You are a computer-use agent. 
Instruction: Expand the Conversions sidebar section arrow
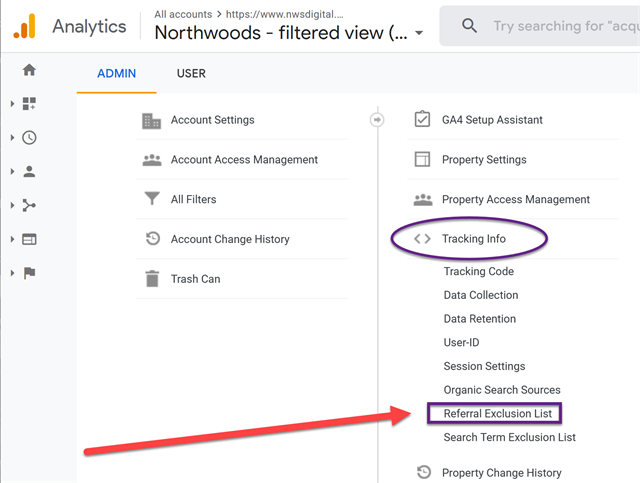click(x=12, y=273)
